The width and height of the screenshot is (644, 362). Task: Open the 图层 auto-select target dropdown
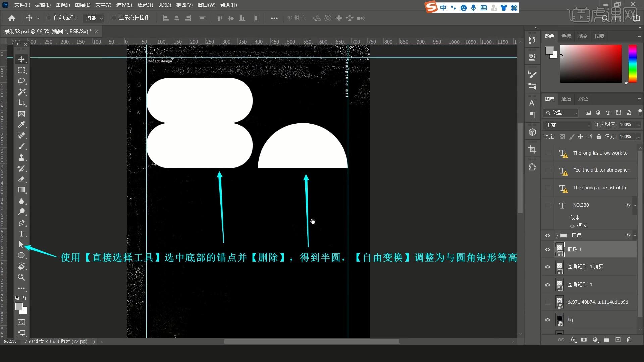coord(94,18)
